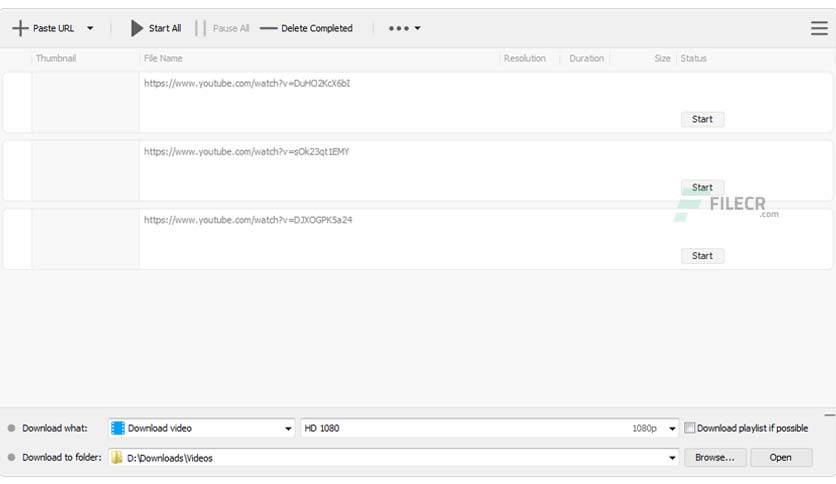Toggle the Download what bullet indicator
This screenshot has width=836, height=484.
(11, 428)
